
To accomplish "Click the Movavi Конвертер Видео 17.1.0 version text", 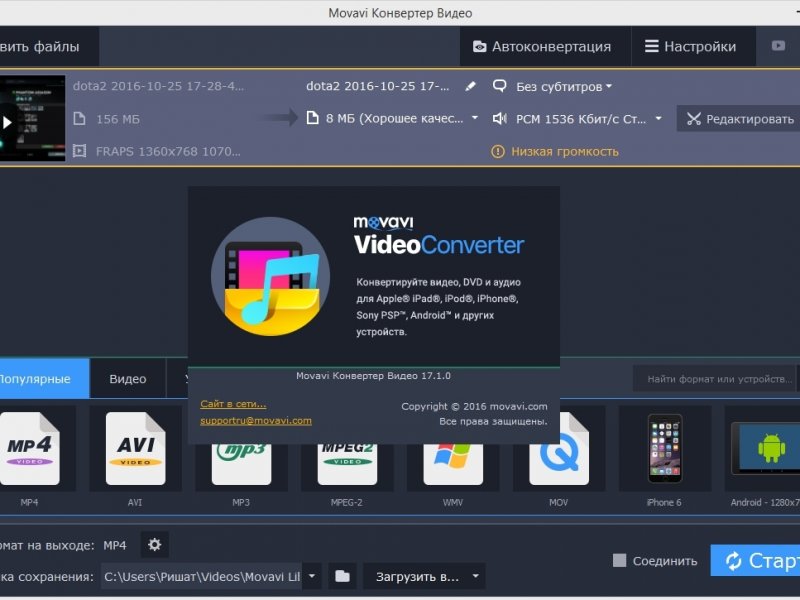I will [x=373, y=376].
